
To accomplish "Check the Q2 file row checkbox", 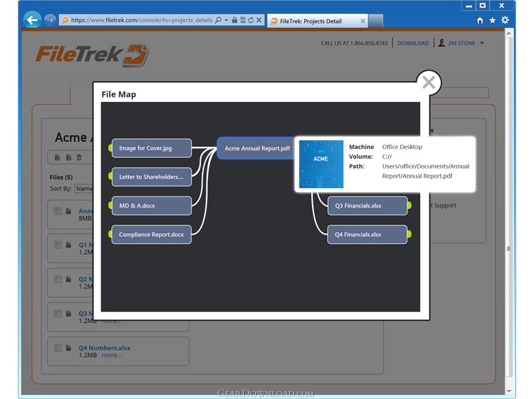I will click(58, 279).
